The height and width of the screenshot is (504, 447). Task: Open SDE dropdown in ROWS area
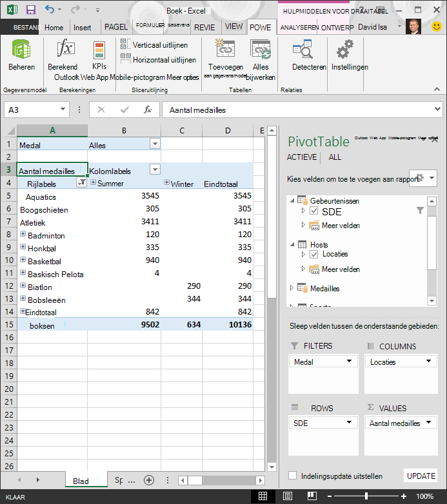[x=349, y=422]
